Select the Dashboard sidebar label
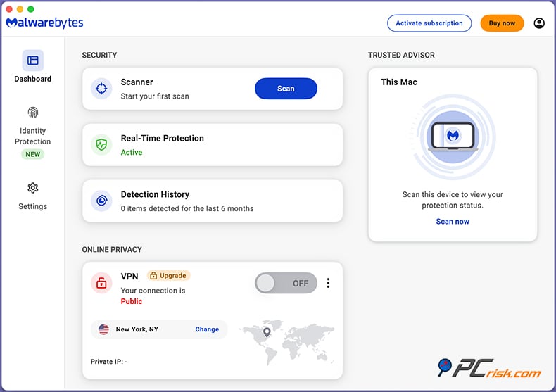This screenshot has height=392, width=556. pos(32,79)
